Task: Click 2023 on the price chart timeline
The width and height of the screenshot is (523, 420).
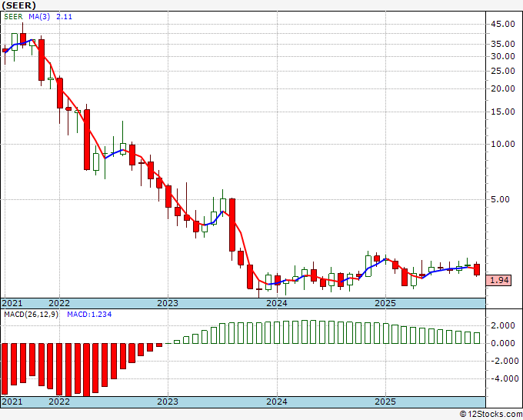Action: [x=168, y=303]
